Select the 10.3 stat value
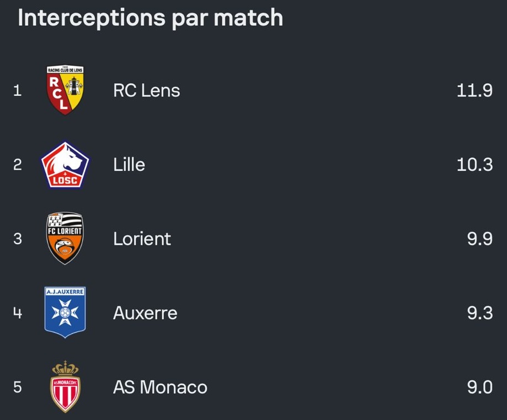507x420 pixels. 474,164
